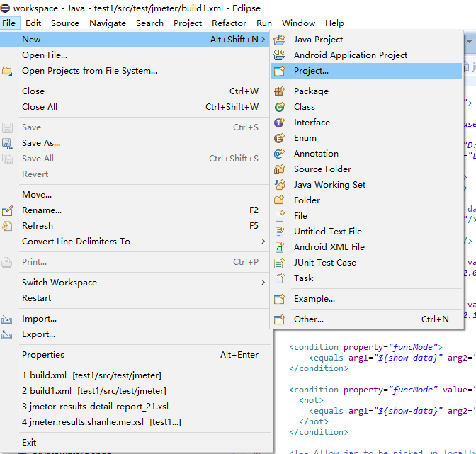
Task: Choose Android Application Project entry
Action: tap(351, 55)
